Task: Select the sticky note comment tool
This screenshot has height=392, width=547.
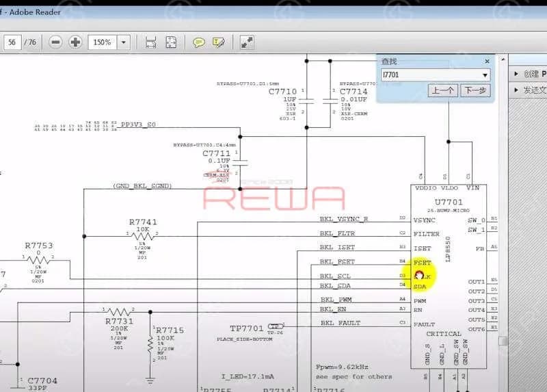Action: [x=199, y=42]
